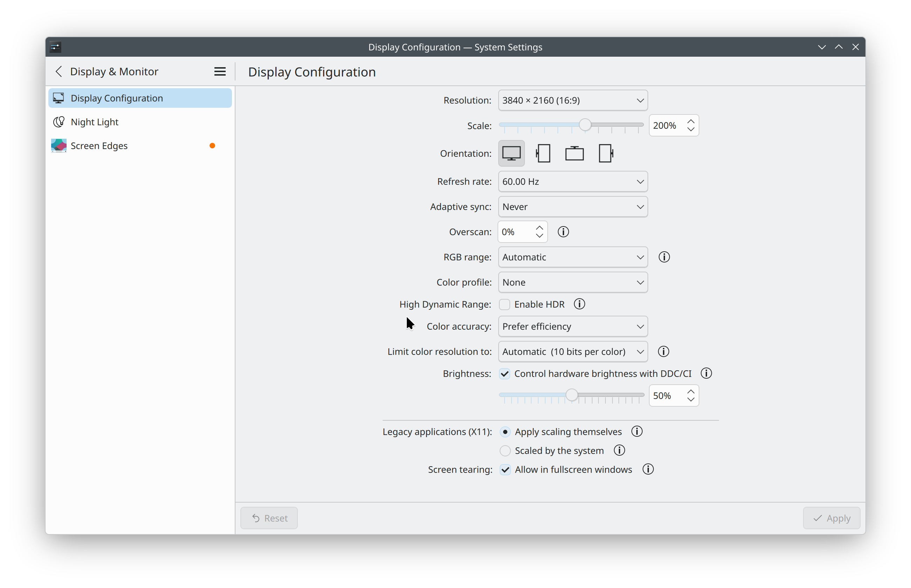This screenshot has width=911, height=588.
Task: Open the Resolution dropdown
Action: 573,100
